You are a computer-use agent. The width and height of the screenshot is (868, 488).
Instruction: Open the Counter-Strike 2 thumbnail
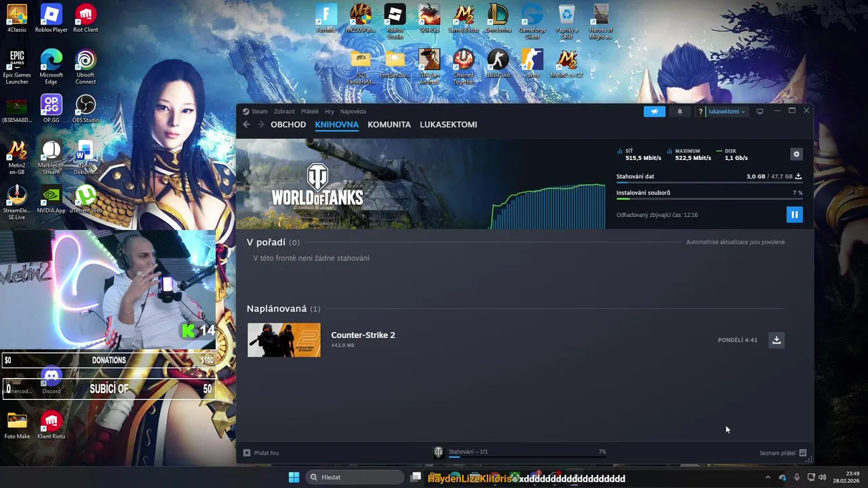coord(284,340)
